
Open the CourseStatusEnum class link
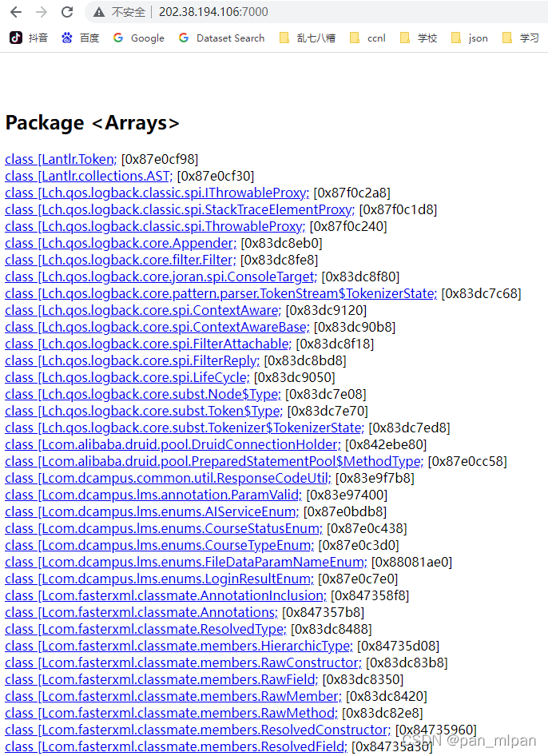pyautogui.click(x=164, y=529)
